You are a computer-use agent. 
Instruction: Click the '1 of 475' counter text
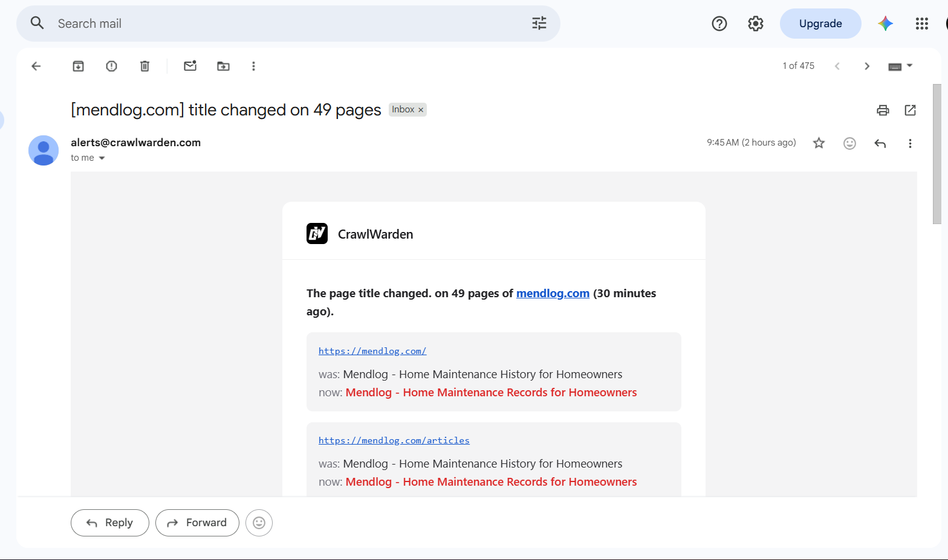[x=798, y=66]
